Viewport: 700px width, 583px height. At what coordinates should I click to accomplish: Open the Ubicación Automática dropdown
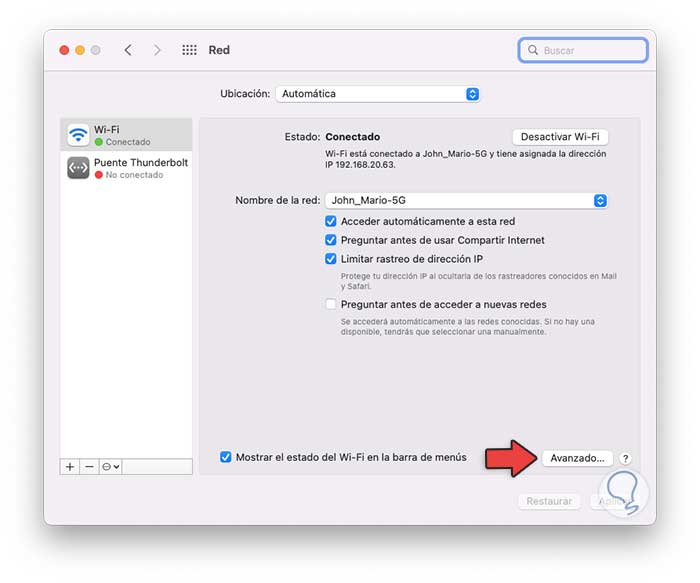pos(378,94)
